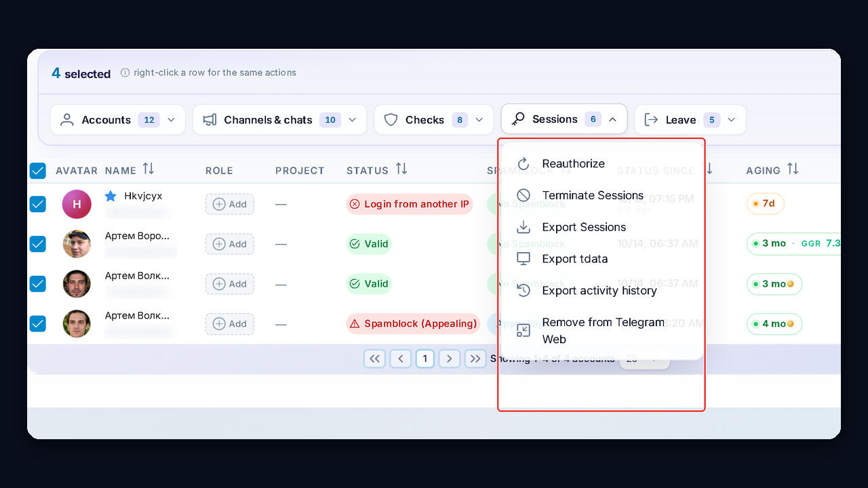Go to next page arrow

449,359
